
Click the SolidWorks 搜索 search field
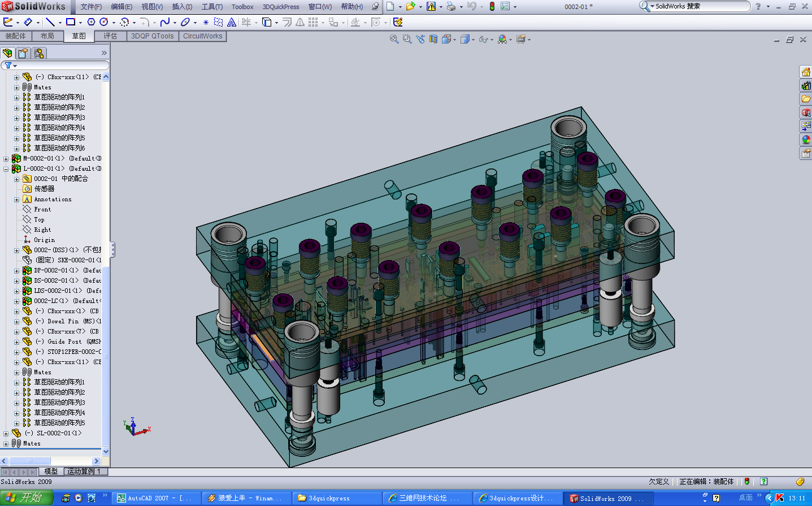[700, 6]
